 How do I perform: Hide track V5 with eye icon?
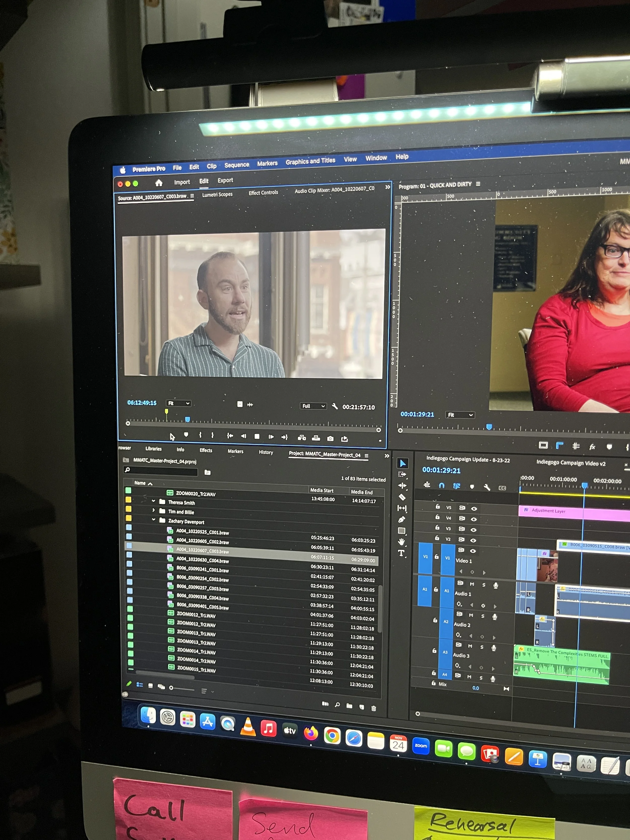pos(474,509)
